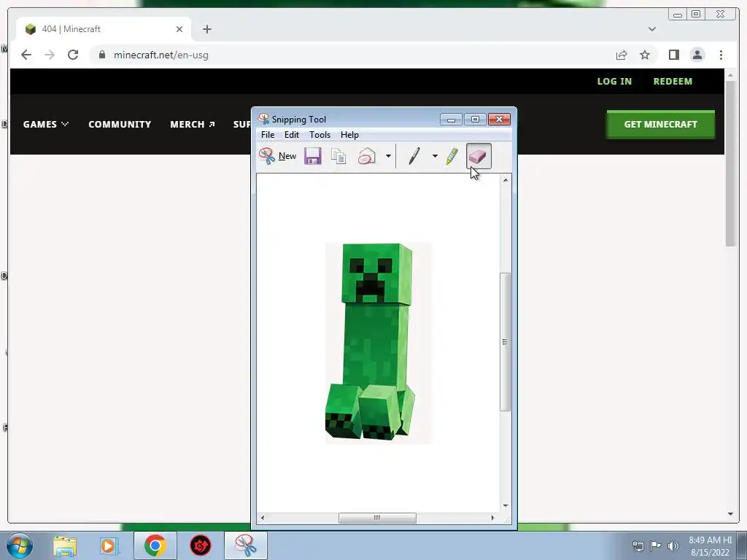
Task: Switch to Chrome from the taskbar
Action: click(x=155, y=545)
